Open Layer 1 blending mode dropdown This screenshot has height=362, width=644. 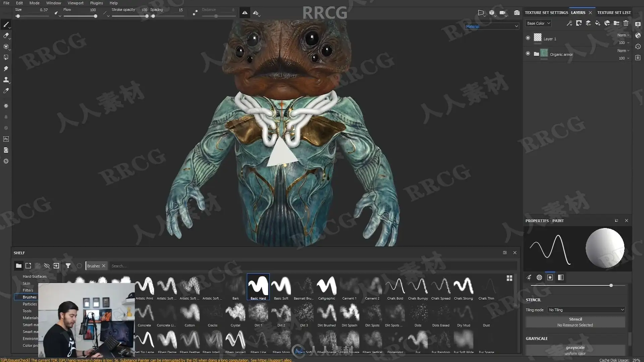point(623,35)
